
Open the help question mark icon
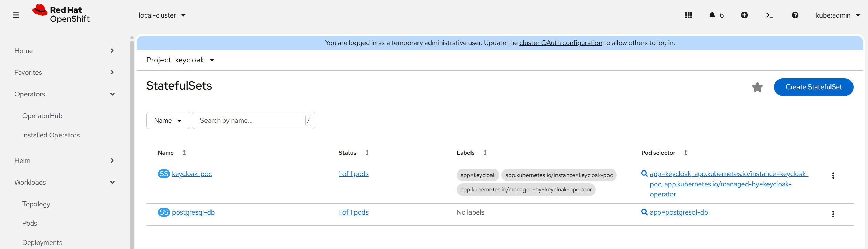click(x=795, y=15)
